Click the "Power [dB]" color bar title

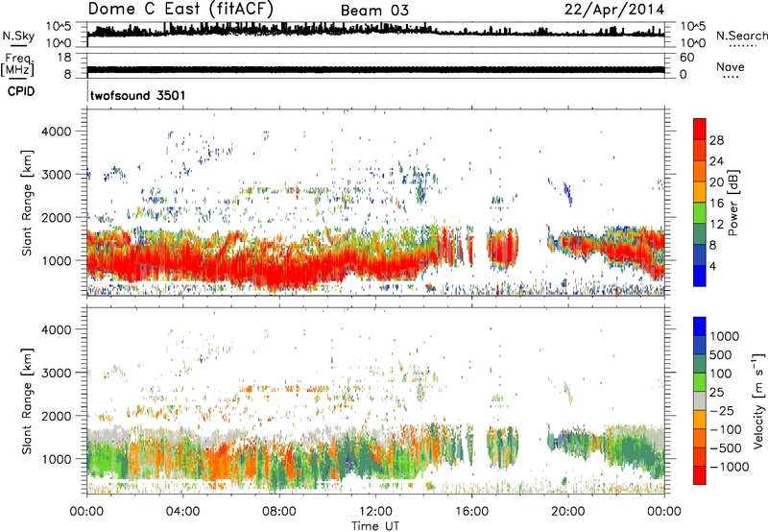[x=733, y=203]
